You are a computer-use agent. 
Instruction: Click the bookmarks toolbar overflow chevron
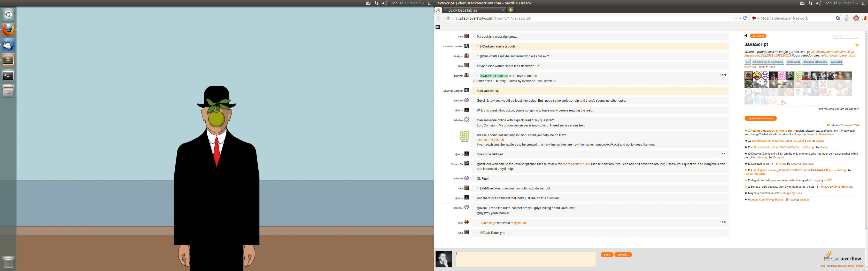tap(438, 27)
